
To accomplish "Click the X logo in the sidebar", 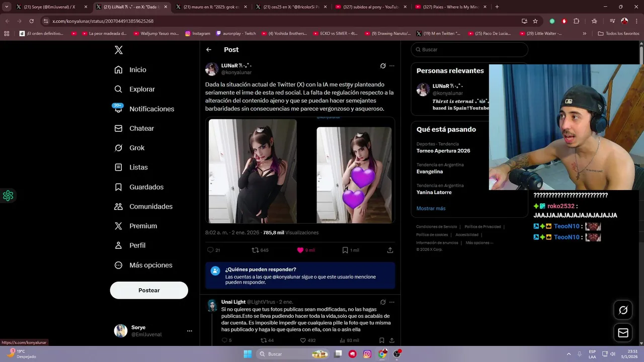I will tap(118, 50).
